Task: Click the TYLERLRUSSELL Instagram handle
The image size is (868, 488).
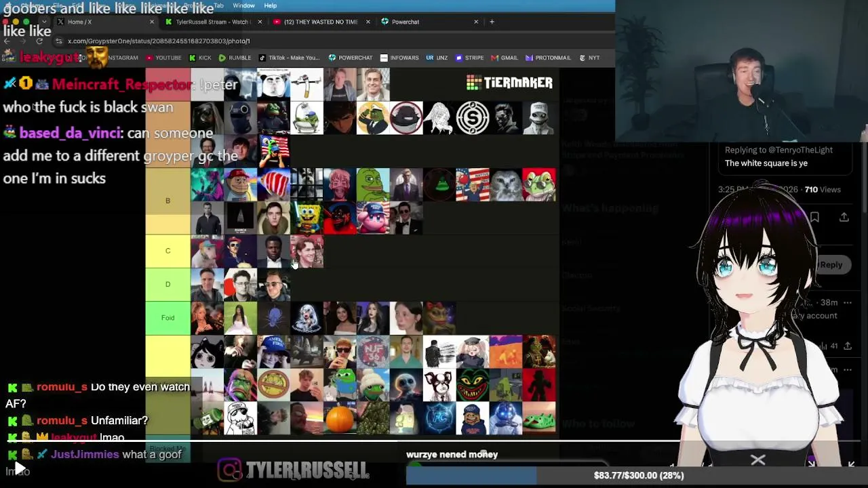Action: [x=293, y=470]
